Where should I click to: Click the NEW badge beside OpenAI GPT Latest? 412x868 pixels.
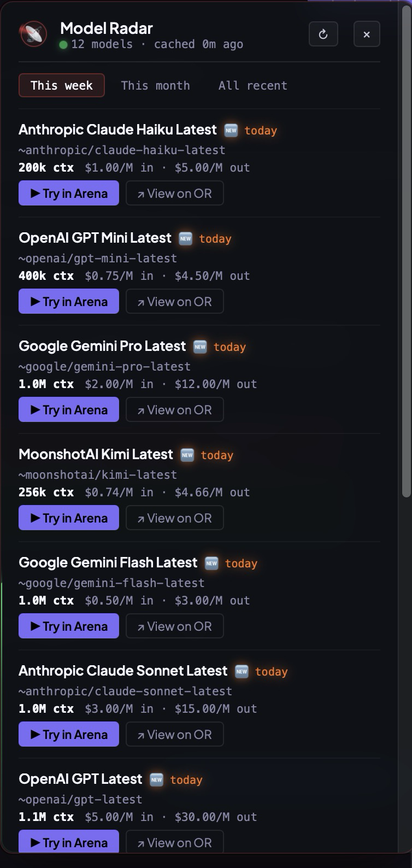click(x=156, y=779)
